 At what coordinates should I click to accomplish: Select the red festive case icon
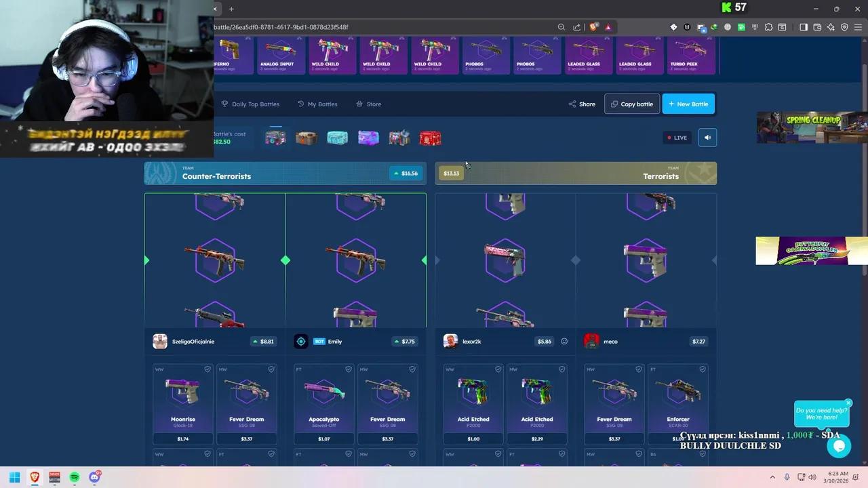pos(430,138)
